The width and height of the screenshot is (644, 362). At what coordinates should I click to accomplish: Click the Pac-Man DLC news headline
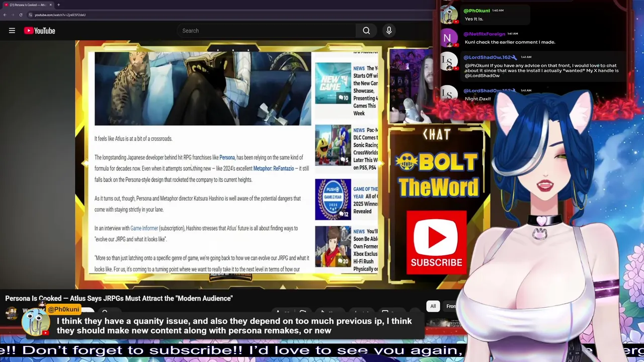tap(366, 149)
